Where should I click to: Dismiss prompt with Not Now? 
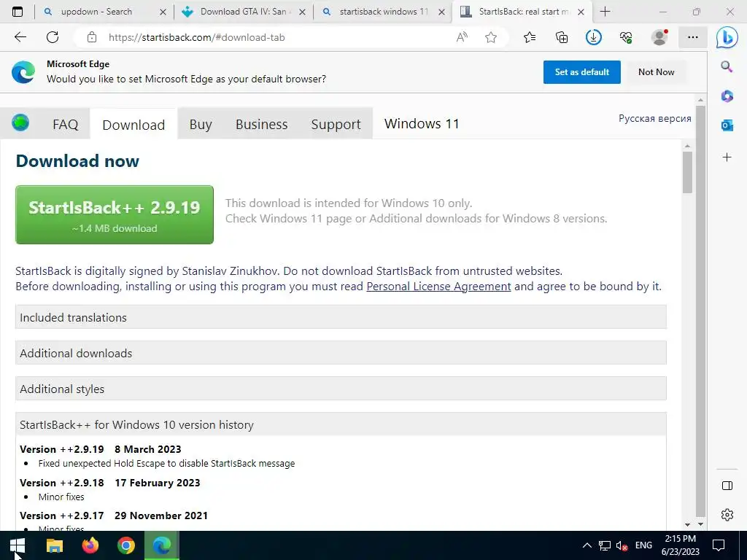click(656, 72)
